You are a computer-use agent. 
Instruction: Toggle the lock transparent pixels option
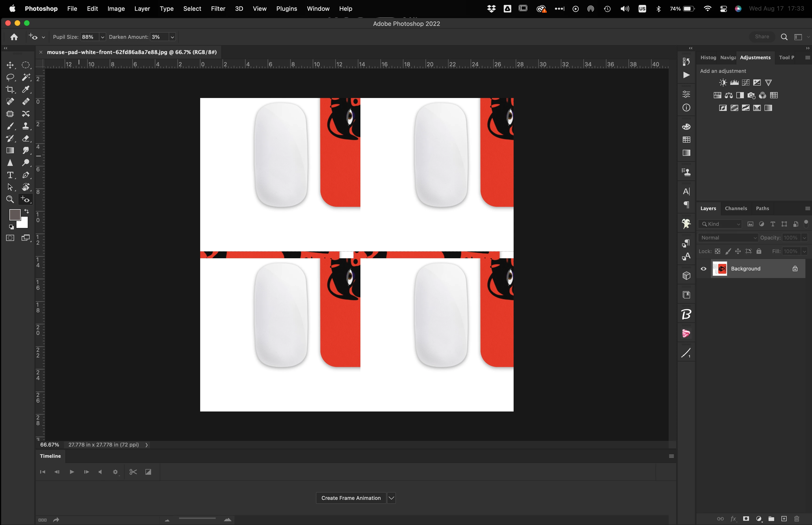717,251
